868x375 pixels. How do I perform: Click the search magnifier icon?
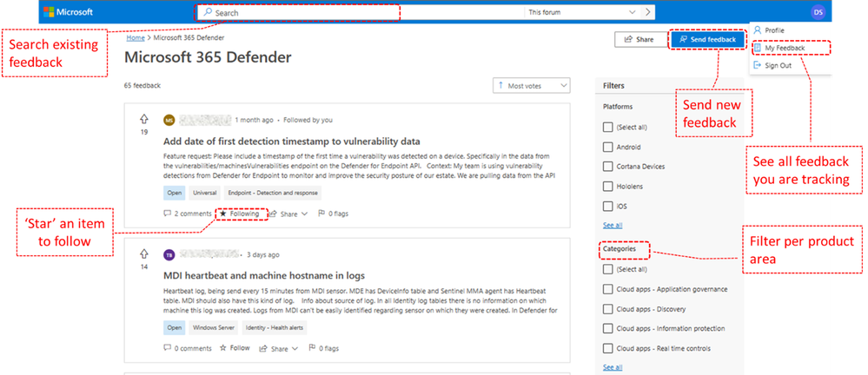[x=208, y=12]
